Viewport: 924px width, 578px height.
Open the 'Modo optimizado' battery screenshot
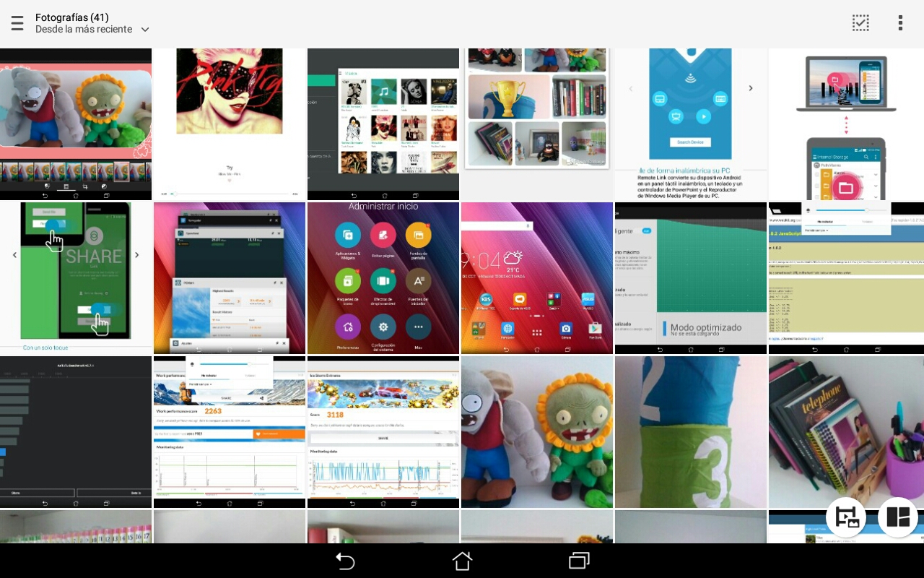coord(691,277)
